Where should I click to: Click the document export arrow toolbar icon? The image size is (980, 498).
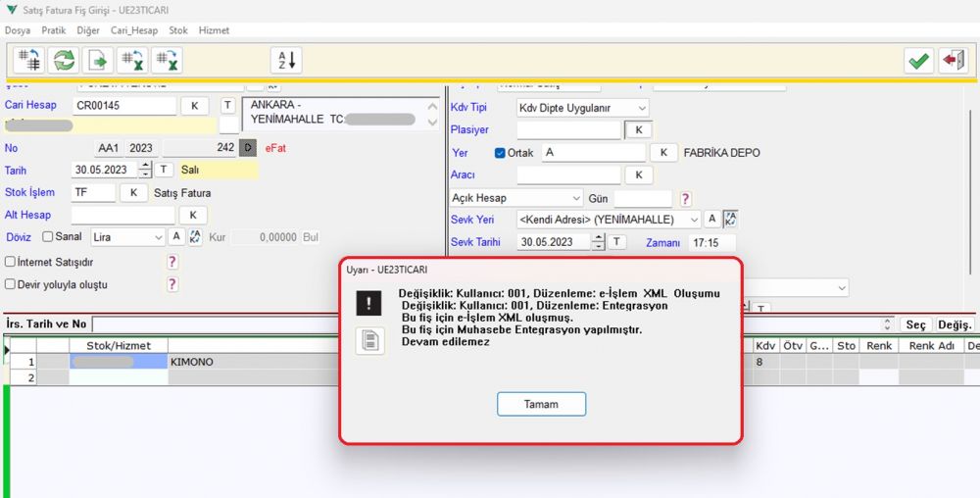pyautogui.click(x=98, y=61)
